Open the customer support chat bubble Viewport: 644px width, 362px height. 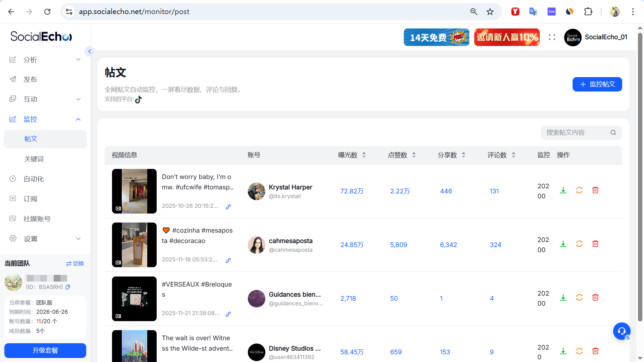coord(622,331)
